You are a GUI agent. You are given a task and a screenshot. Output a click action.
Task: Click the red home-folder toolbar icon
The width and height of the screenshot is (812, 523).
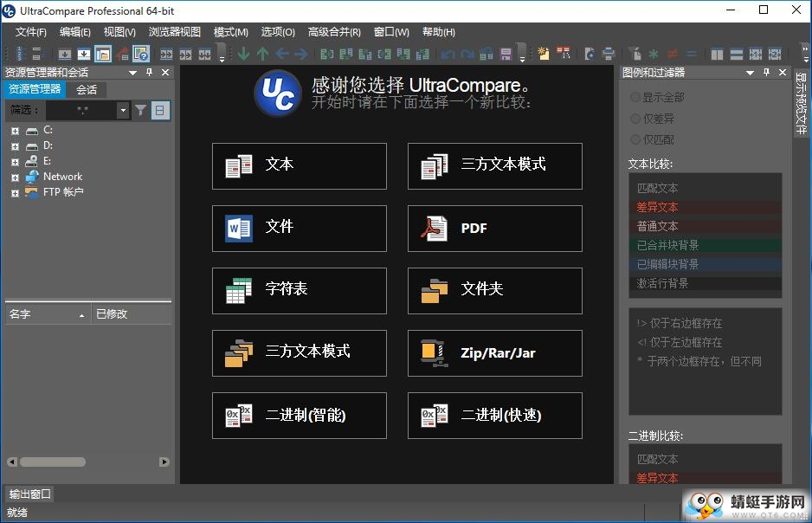[x=122, y=54]
